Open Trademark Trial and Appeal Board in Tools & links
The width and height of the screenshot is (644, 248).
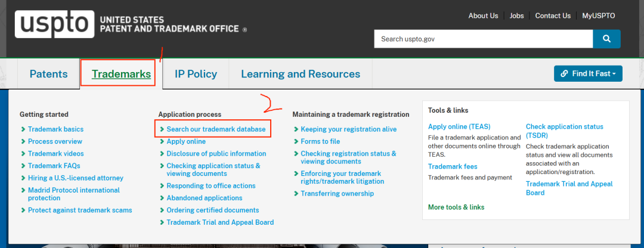569,188
